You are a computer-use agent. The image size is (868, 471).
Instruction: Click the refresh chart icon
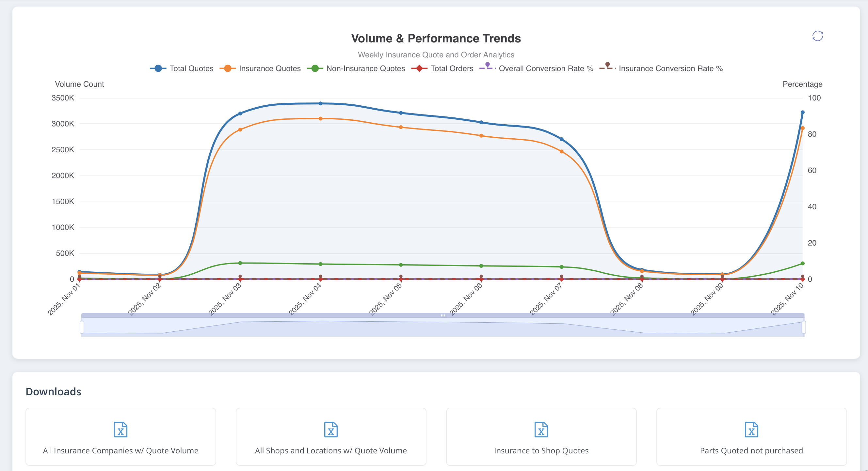[x=817, y=36]
